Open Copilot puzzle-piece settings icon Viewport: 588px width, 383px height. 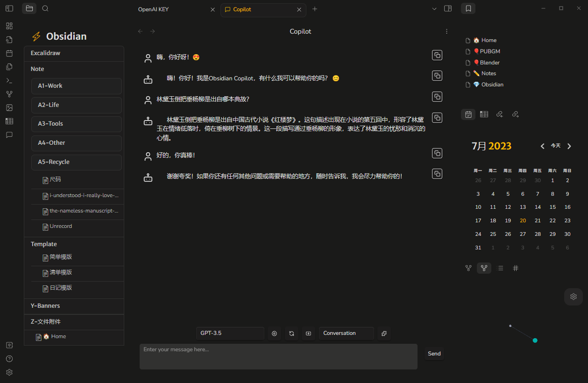click(384, 333)
